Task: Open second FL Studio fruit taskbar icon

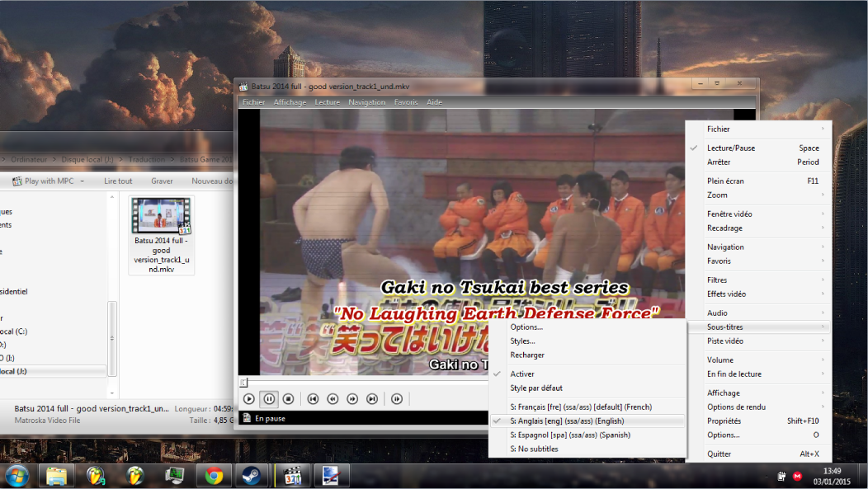Action: (134, 477)
